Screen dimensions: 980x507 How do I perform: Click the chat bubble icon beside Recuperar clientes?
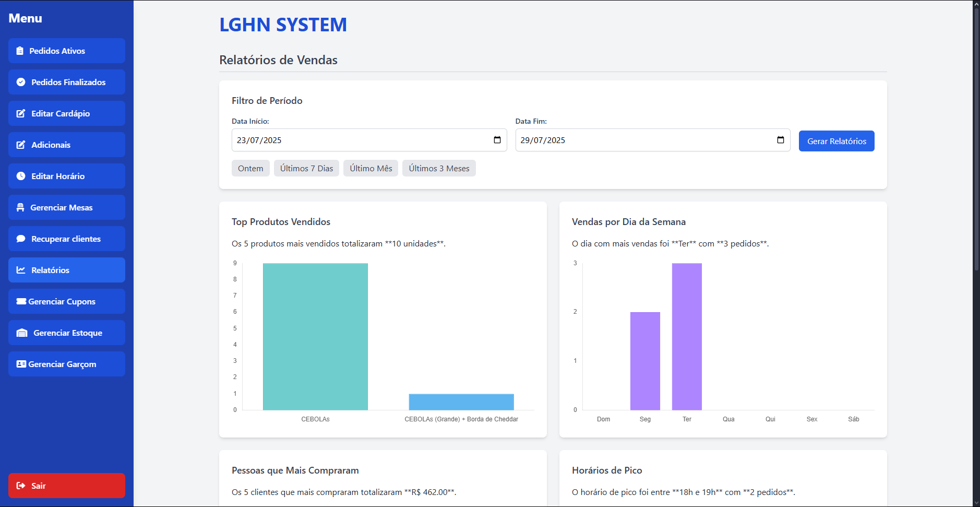tap(21, 239)
